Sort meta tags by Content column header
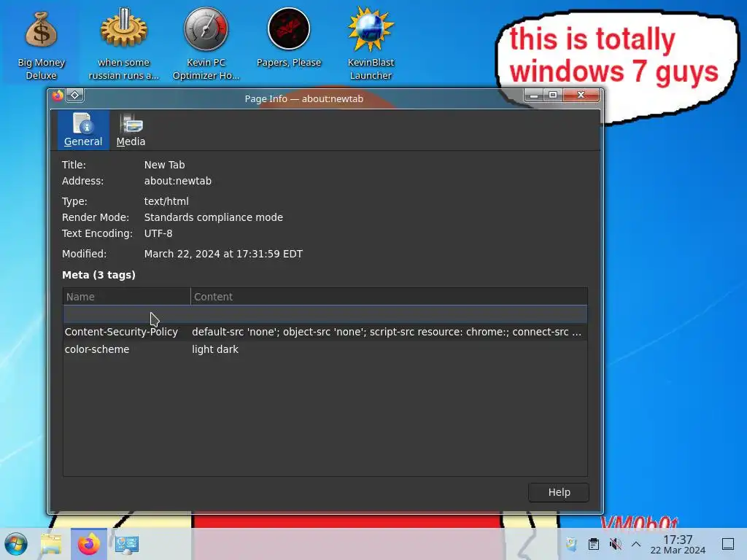 [x=389, y=297]
